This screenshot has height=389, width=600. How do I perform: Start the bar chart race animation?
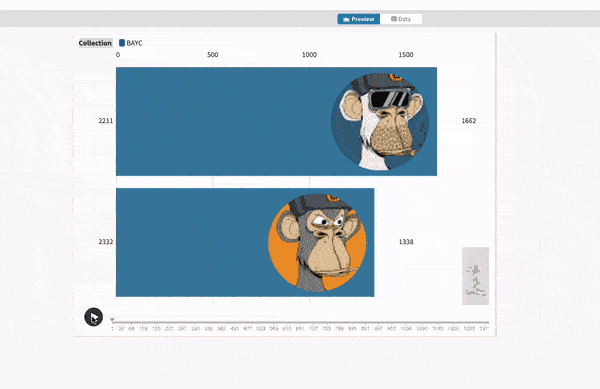tap(94, 317)
